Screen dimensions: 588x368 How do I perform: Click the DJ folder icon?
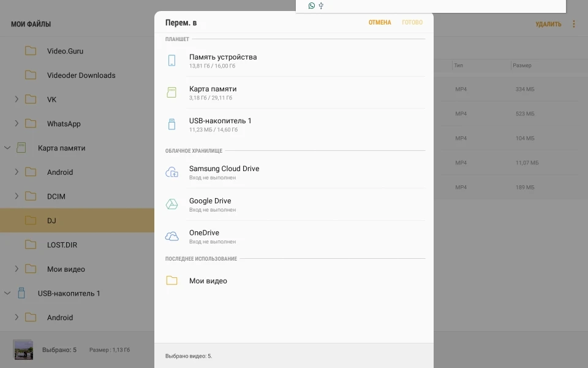31,220
